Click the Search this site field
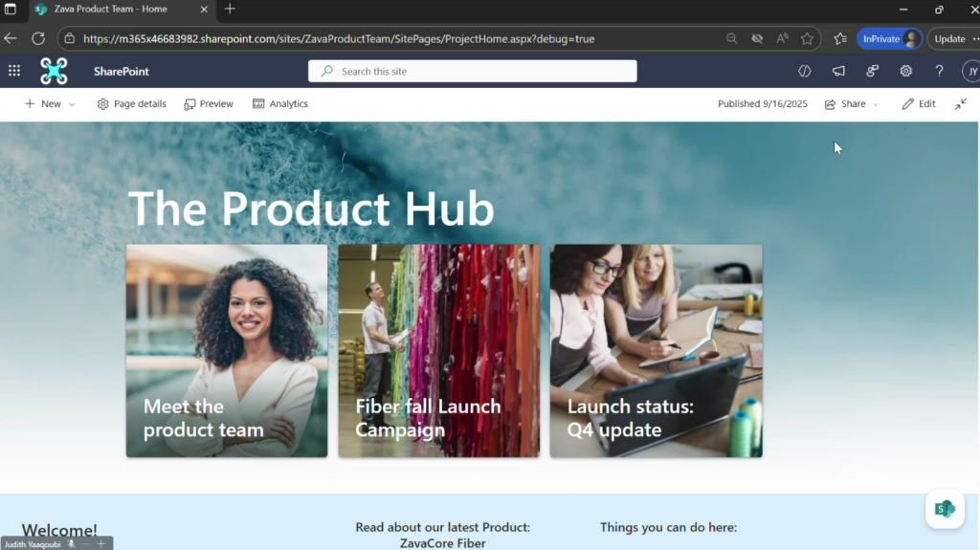 pyautogui.click(x=473, y=71)
